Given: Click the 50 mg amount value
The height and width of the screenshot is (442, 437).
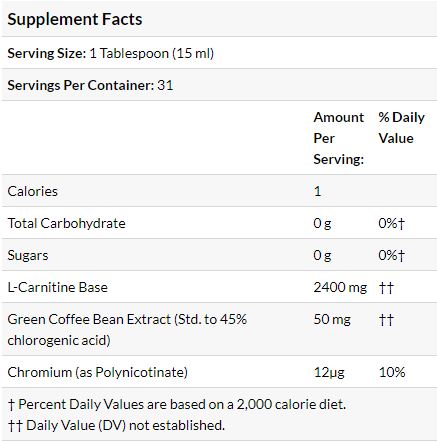Looking at the screenshot, I should pos(332,320).
